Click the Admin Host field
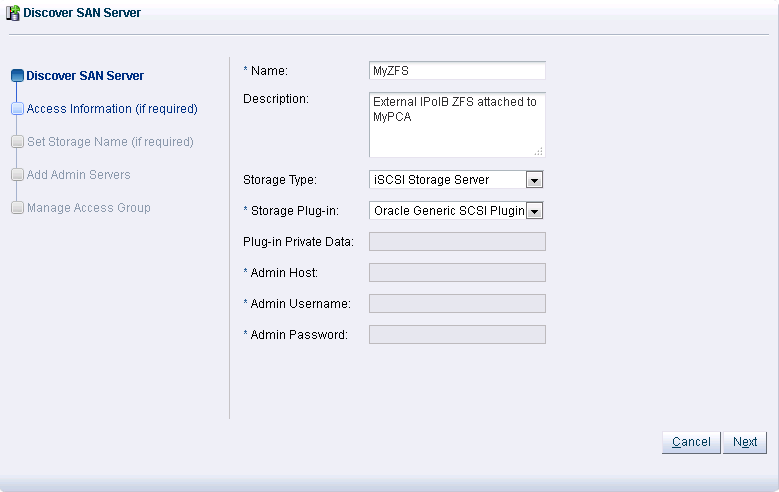 point(457,273)
